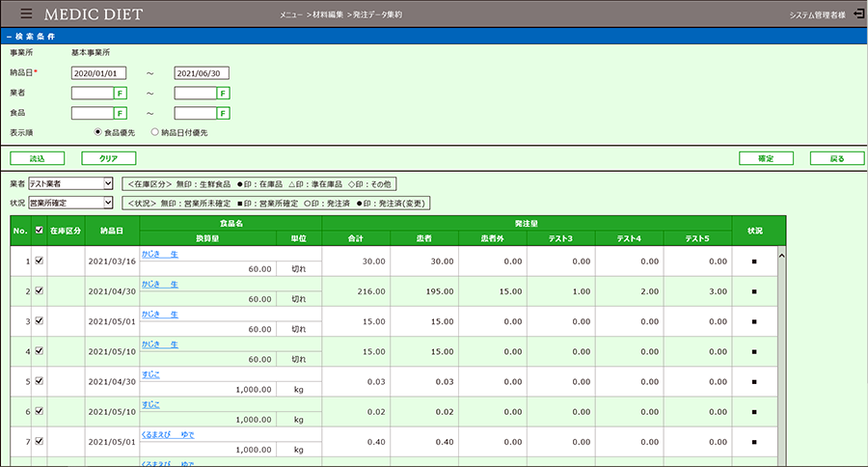This screenshot has width=868, height=467.
Task: Collapse the 検索条件 section header
Action: click(31, 37)
